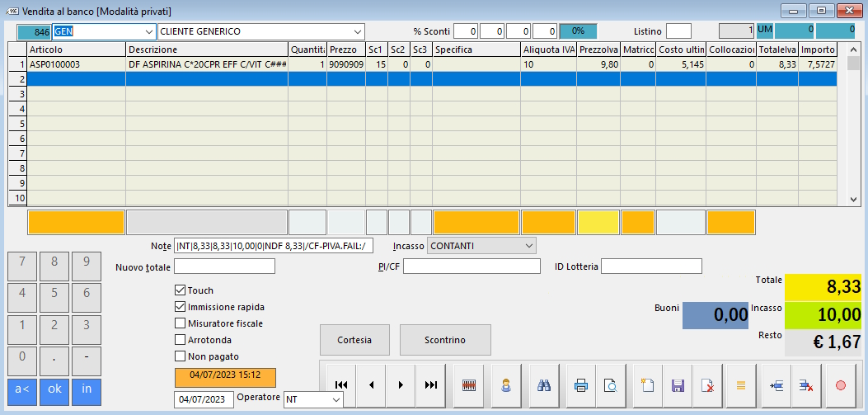Click the Specifica column header
The height and width of the screenshot is (415, 868).
click(476, 50)
